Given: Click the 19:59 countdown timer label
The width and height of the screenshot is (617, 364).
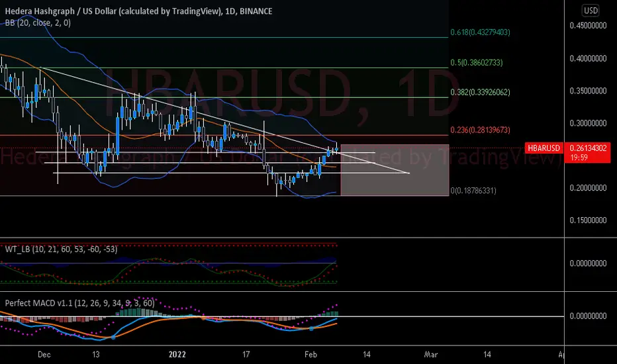Looking at the screenshot, I should click(579, 158).
